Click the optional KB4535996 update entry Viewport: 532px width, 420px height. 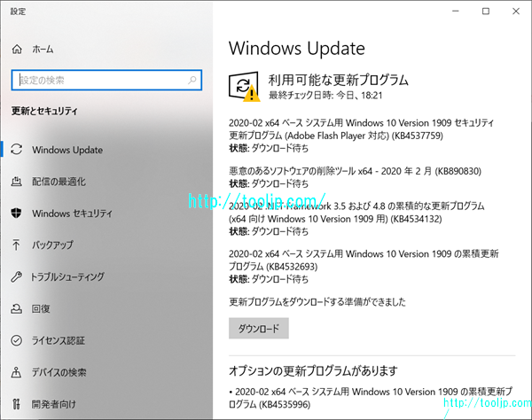[x=371, y=398]
